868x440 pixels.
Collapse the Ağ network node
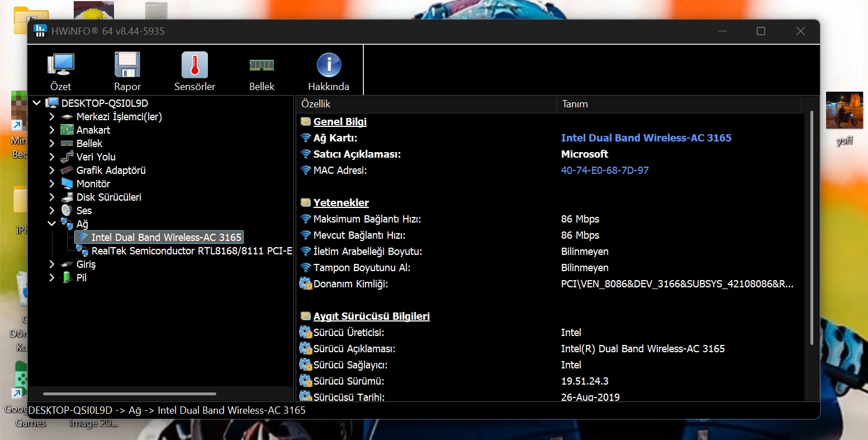(52, 224)
